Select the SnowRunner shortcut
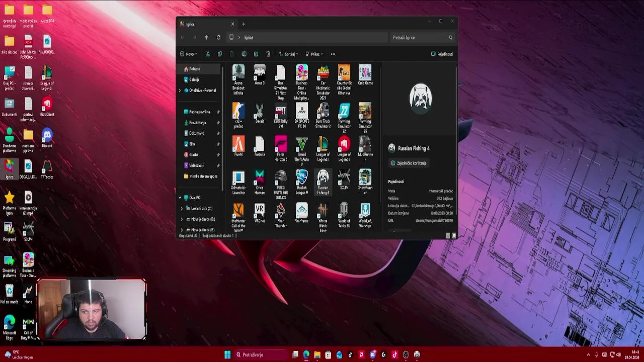This screenshot has width=644, height=362. tap(365, 183)
